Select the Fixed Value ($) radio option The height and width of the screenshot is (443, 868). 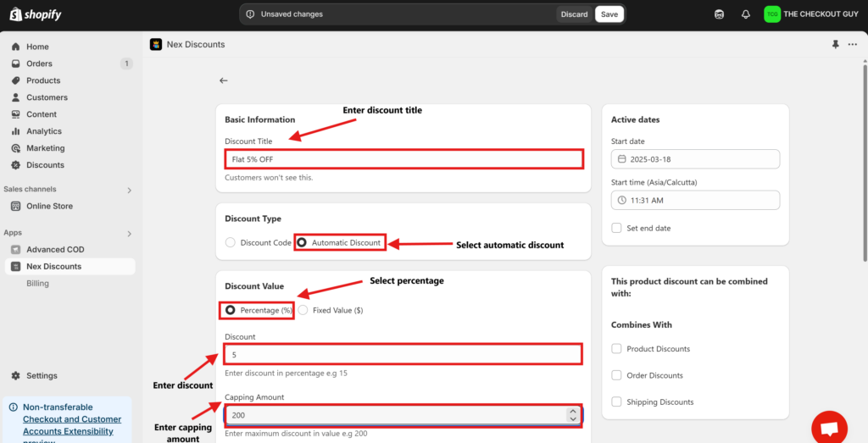(303, 310)
